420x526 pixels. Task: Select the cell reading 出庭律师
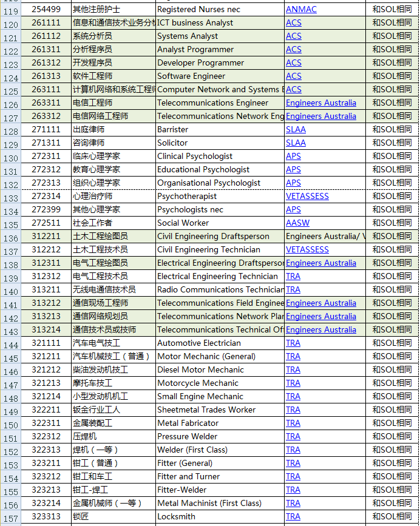[x=113, y=129]
